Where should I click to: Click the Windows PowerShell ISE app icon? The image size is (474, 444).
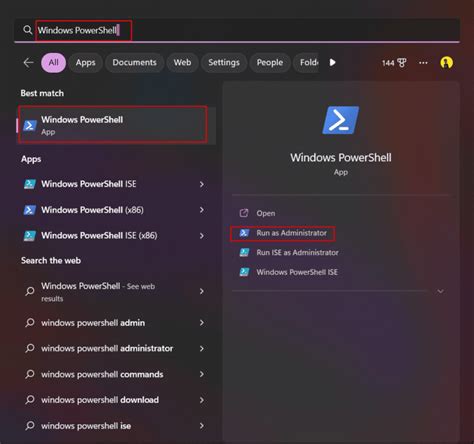[30, 184]
